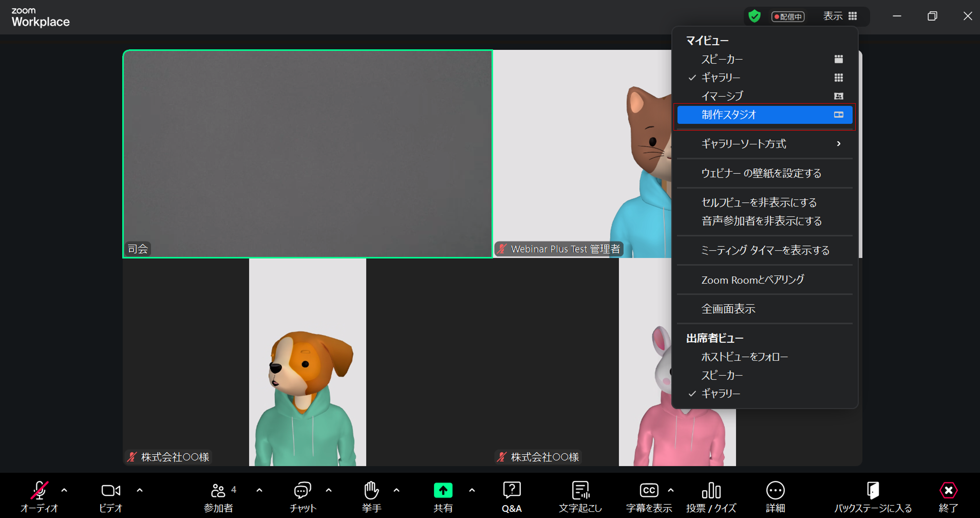Choose ウェビナー の壁紙を設定する
The width and height of the screenshot is (980, 518).
pos(765,173)
